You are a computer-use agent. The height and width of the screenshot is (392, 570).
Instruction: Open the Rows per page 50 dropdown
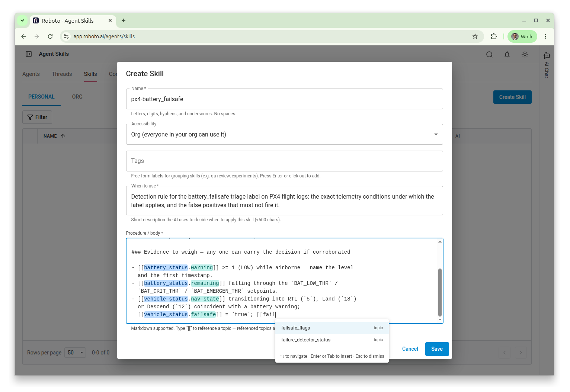click(x=75, y=353)
